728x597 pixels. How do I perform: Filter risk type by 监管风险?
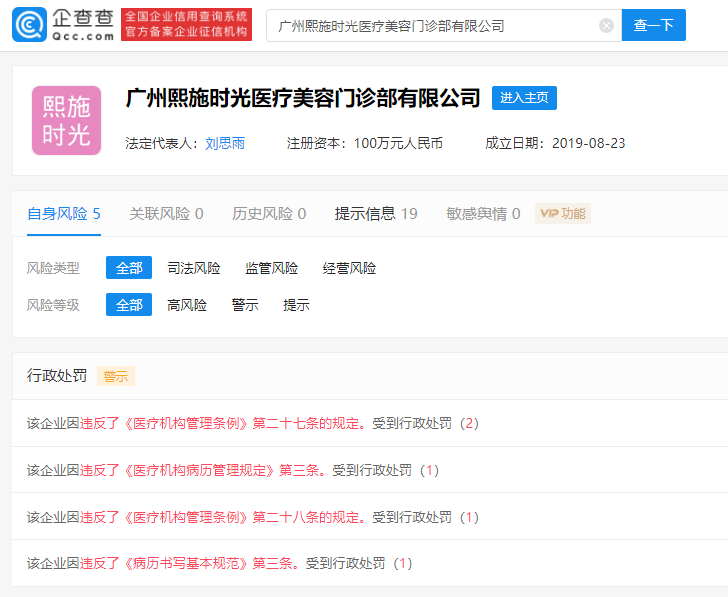click(x=271, y=268)
